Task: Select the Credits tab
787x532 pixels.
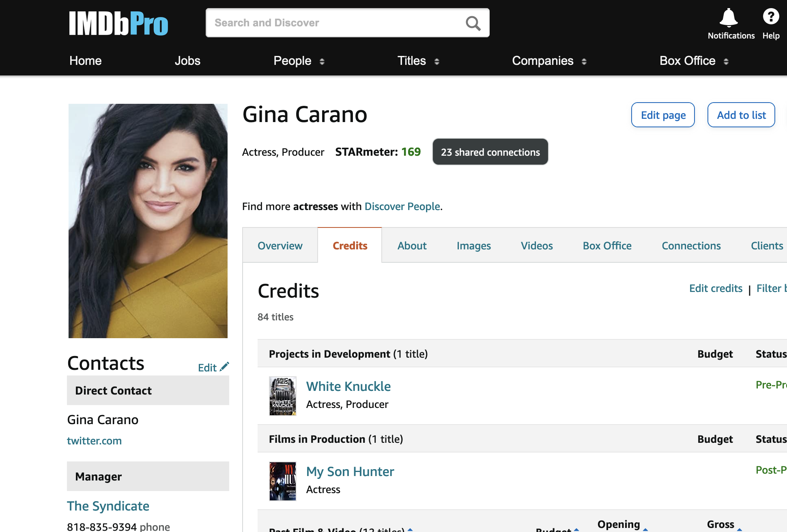Action: [350, 245]
